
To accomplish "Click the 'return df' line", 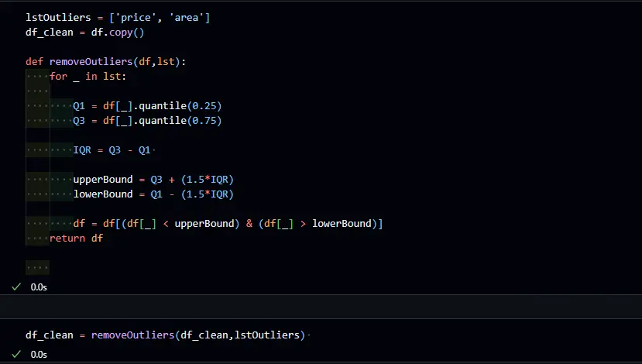I will (x=76, y=239).
